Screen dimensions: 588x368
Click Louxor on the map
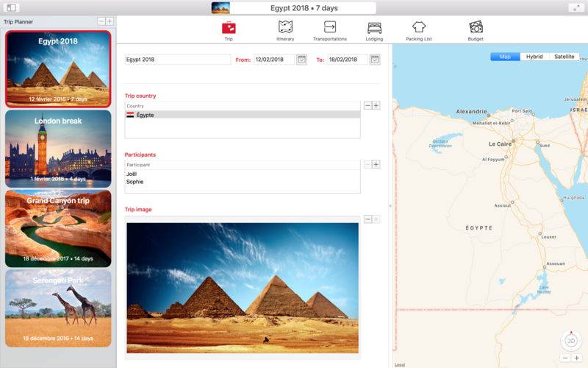(548, 237)
